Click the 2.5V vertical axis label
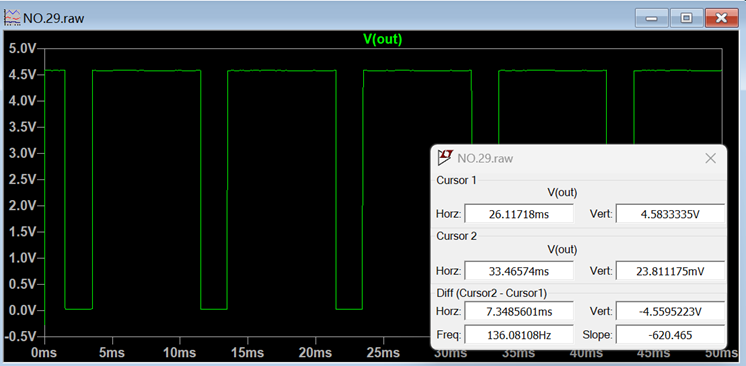The width and height of the screenshot is (746, 366). tap(23, 180)
